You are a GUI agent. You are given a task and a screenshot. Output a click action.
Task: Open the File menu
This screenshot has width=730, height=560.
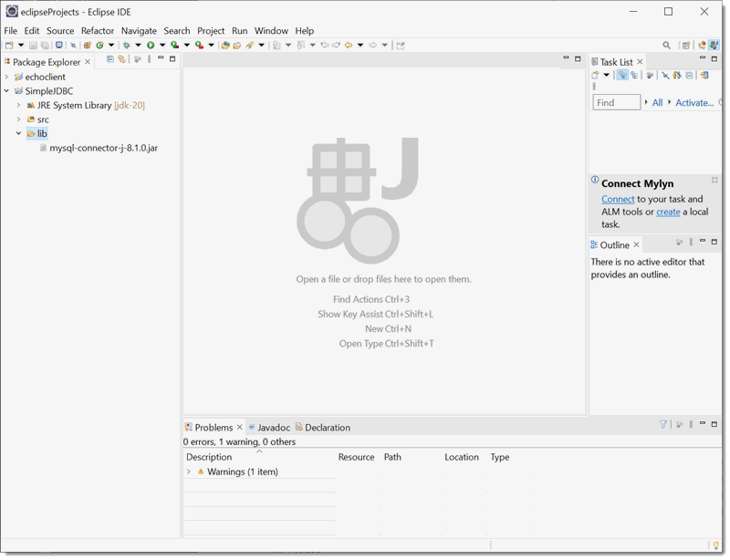[x=10, y=31]
